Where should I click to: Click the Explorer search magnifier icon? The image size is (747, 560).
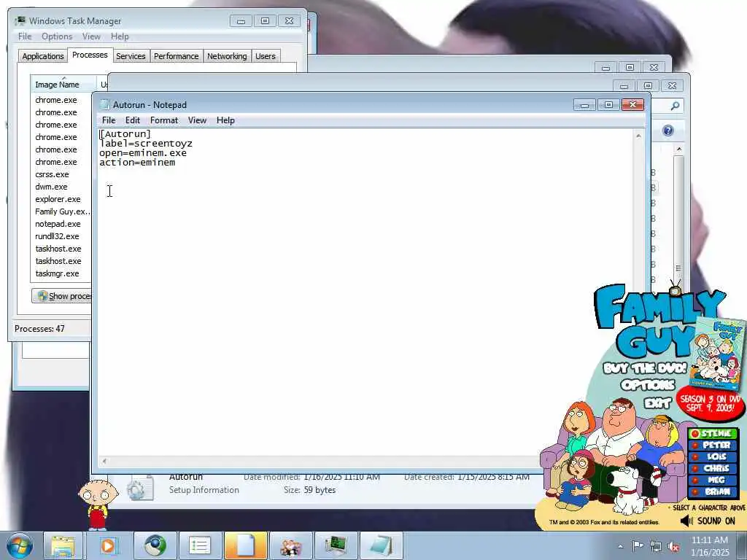coord(675,106)
